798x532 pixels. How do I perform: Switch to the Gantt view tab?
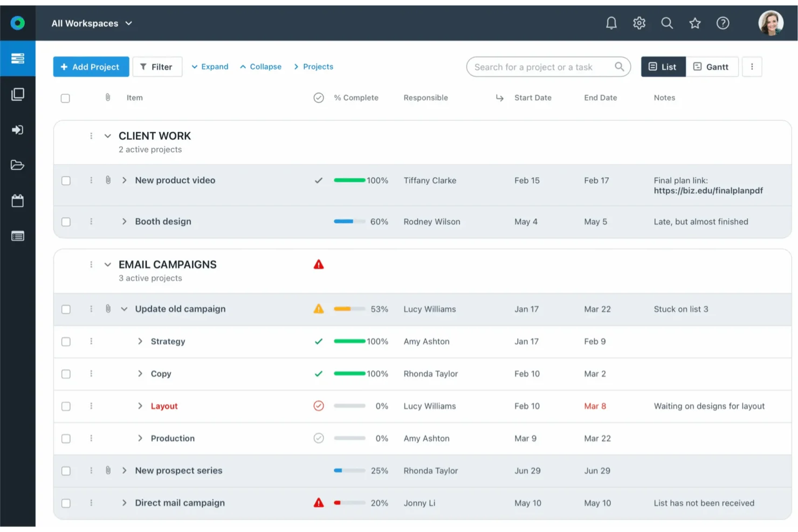[x=712, y=66]
